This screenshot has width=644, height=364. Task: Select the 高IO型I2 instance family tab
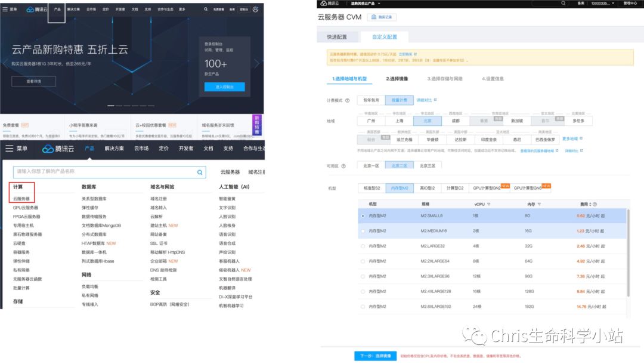427,188
